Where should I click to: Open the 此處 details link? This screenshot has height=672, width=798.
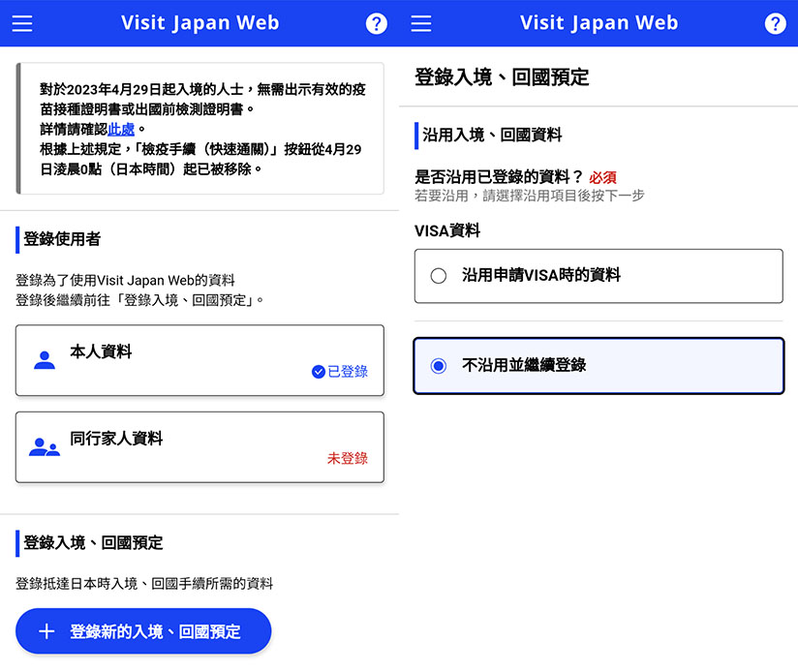(x=121, y=129)
